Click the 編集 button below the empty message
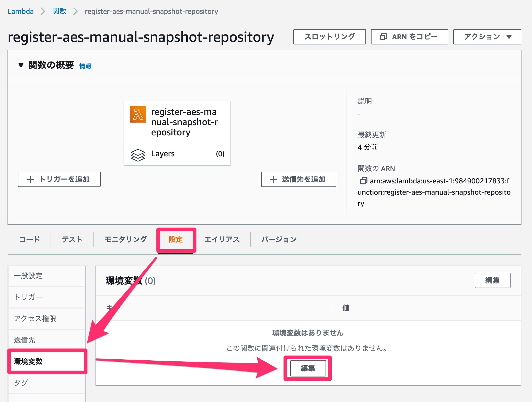This screenshot has width=532, height=402. [x=308, y=368]
